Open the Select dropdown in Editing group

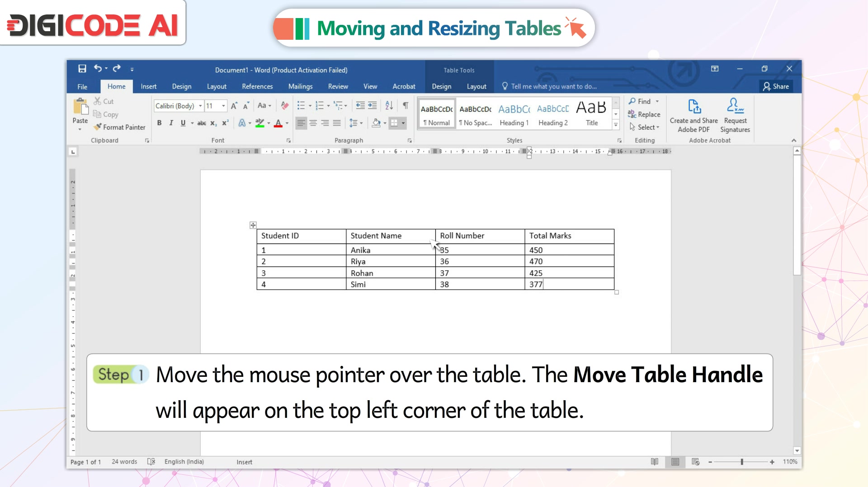tap(645, 127)
